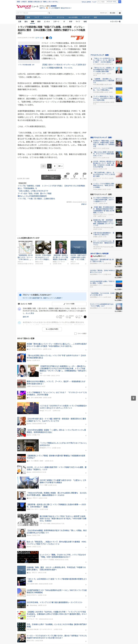The height and width of the screenshot is (644, 138).
Task: Click the keyword search magnifier icon
Action: [x=49, y=13]
